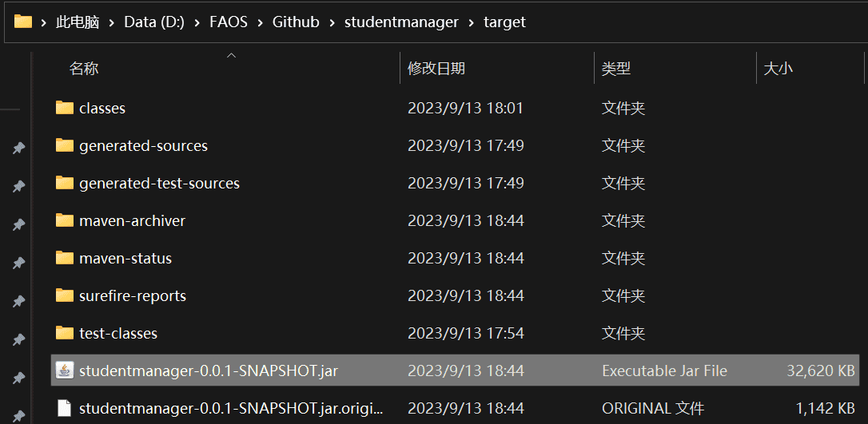Click the pin icon beside the maven-status row
868x424 pixels.
pos(19,263)
